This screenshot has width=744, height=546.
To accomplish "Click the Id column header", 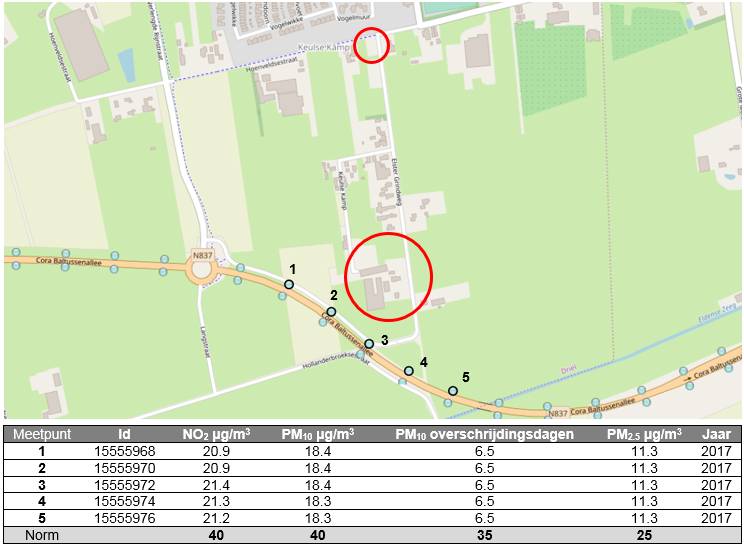I will coord(124,435).
